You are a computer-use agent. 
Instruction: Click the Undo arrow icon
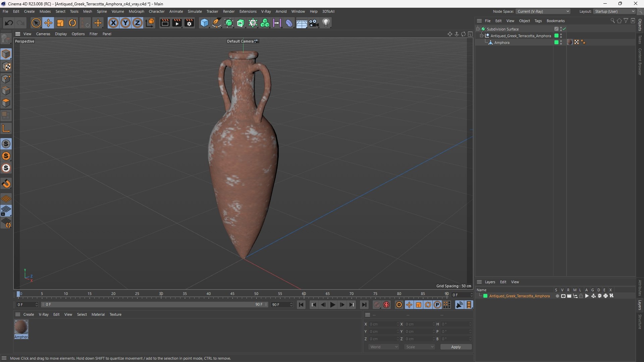[9, 23]
